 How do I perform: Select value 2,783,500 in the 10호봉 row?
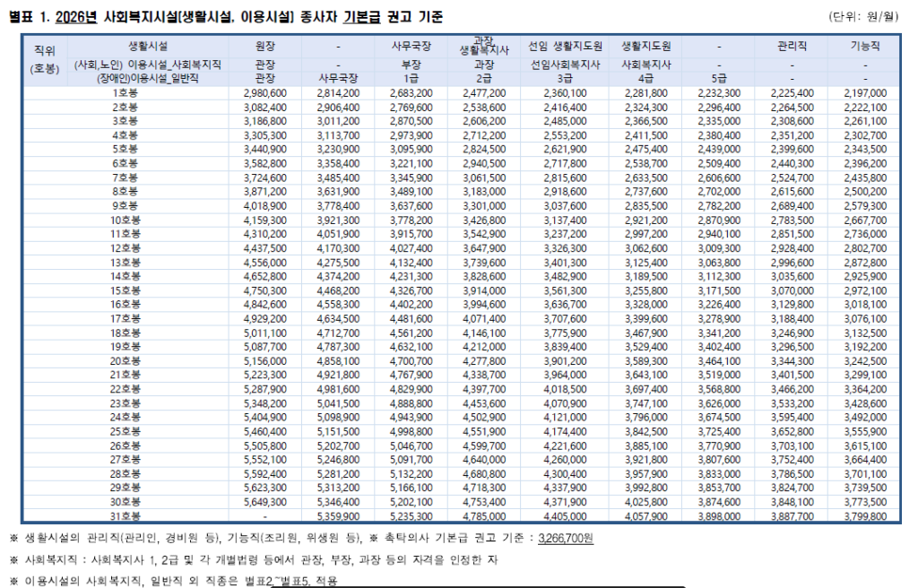click(x=792, y=220)
